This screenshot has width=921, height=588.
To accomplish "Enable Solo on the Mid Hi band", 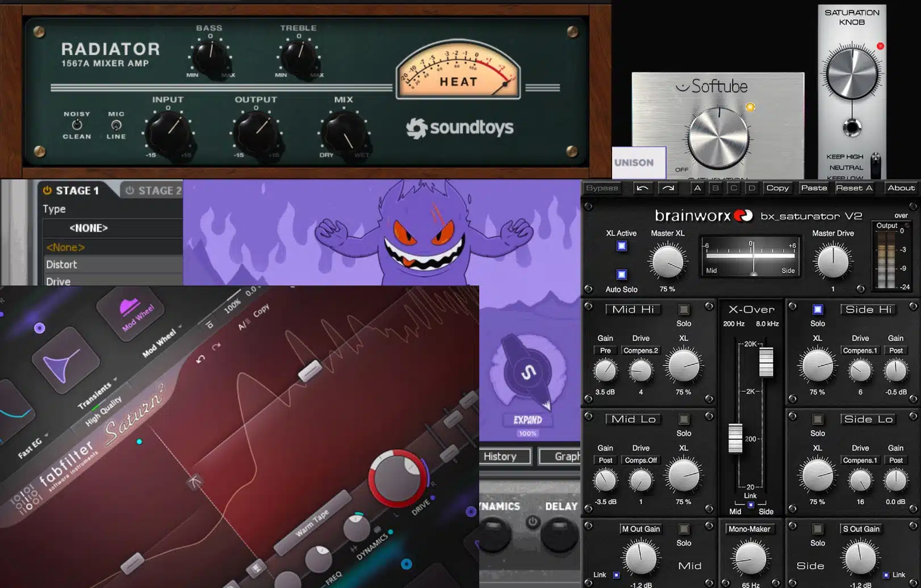I will pyautogui.click(x=684, y=309).
